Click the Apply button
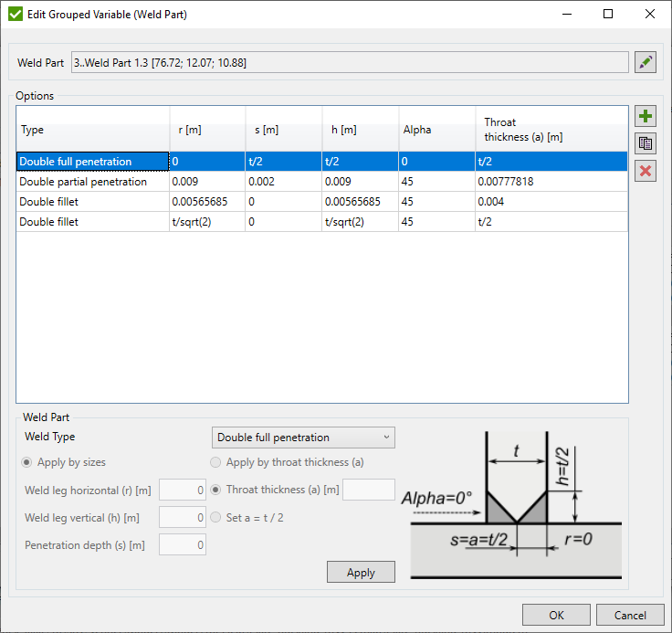 point(361,572)
